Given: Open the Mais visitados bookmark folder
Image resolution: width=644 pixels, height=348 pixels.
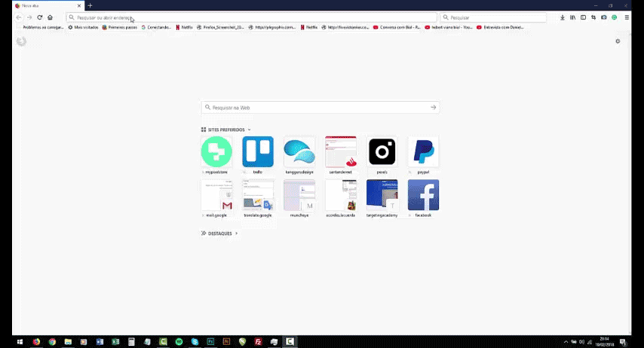Looking at the screenshot, I should tap(84, 28).
